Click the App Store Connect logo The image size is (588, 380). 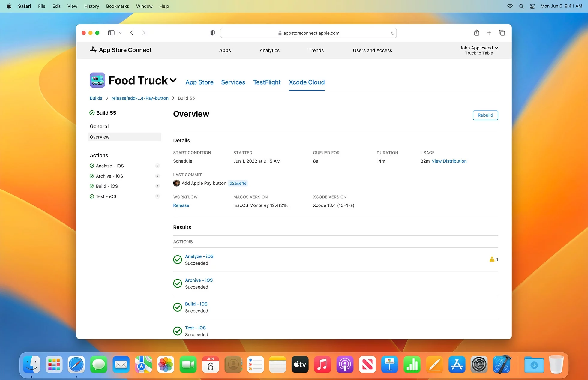pyautogui.click(x=121, y=50)
